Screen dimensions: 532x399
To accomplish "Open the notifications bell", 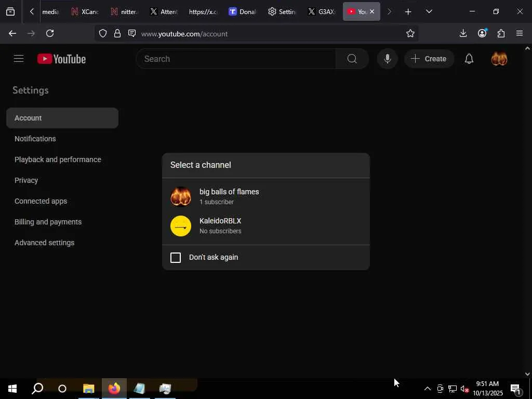I will click(469, 59).
